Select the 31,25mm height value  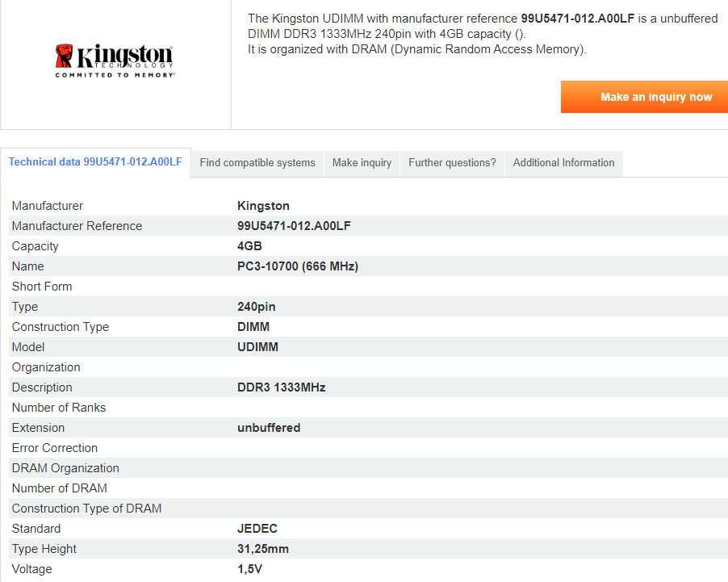263,549
